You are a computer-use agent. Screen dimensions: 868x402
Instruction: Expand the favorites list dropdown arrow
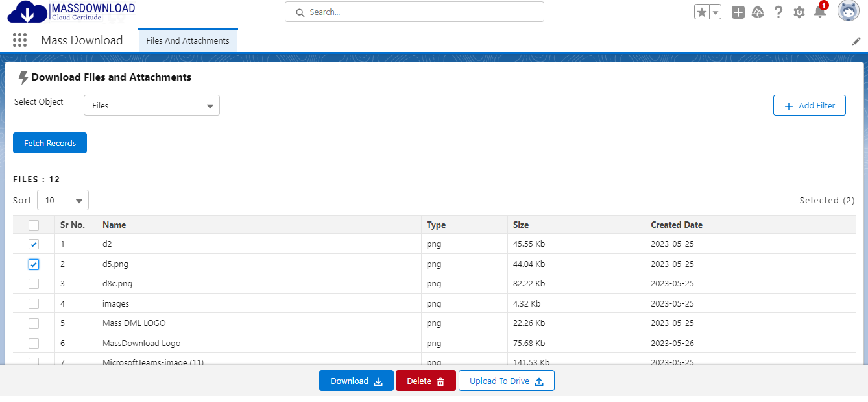[716, 12]
